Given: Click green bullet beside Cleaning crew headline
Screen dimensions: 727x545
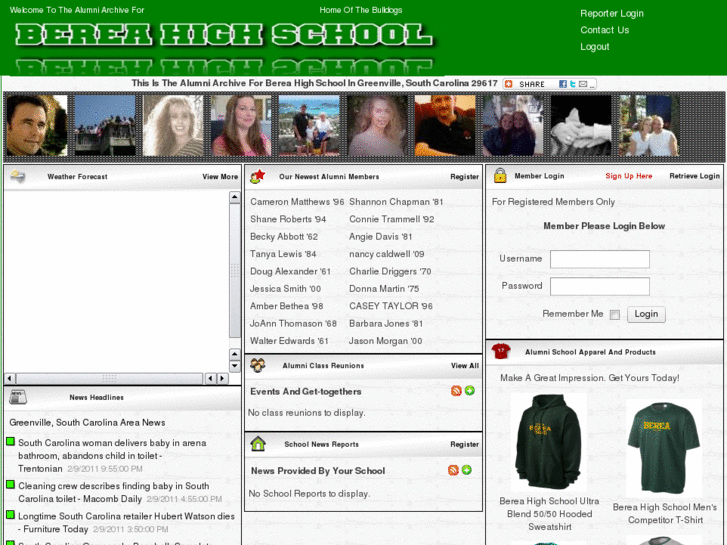Looking at the screenshot, I should click(10, 485).
